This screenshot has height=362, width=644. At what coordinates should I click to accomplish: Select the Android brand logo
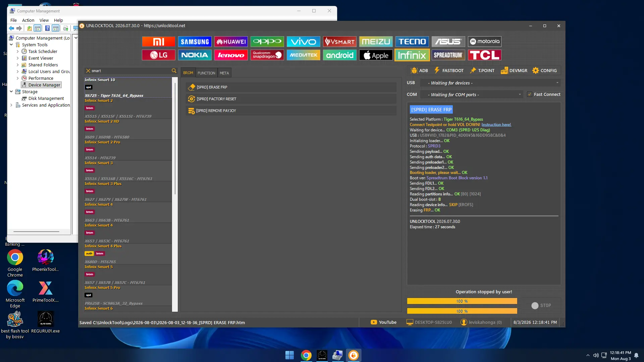(x=340, y=55)
